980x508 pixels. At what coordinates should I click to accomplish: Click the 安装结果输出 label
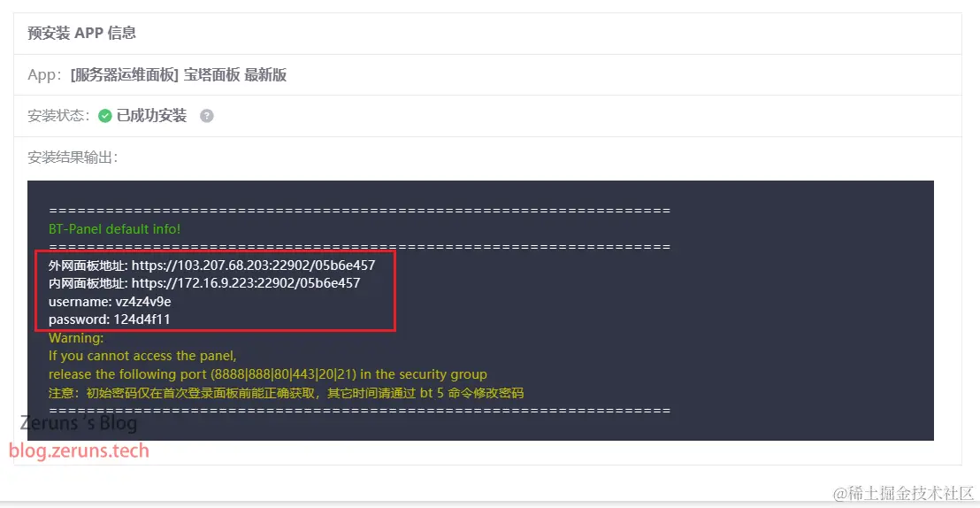(73, 158)
